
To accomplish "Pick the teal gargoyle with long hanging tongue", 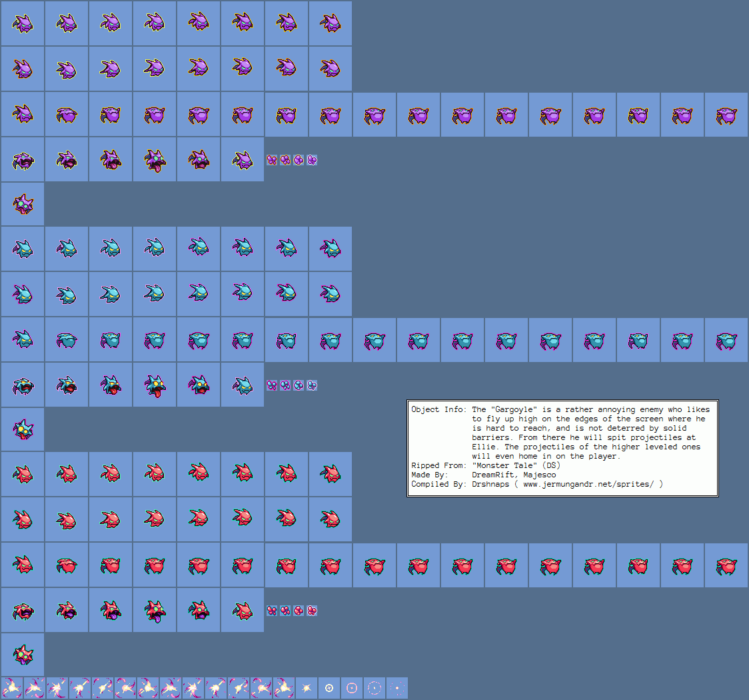I will pos(155,385).
